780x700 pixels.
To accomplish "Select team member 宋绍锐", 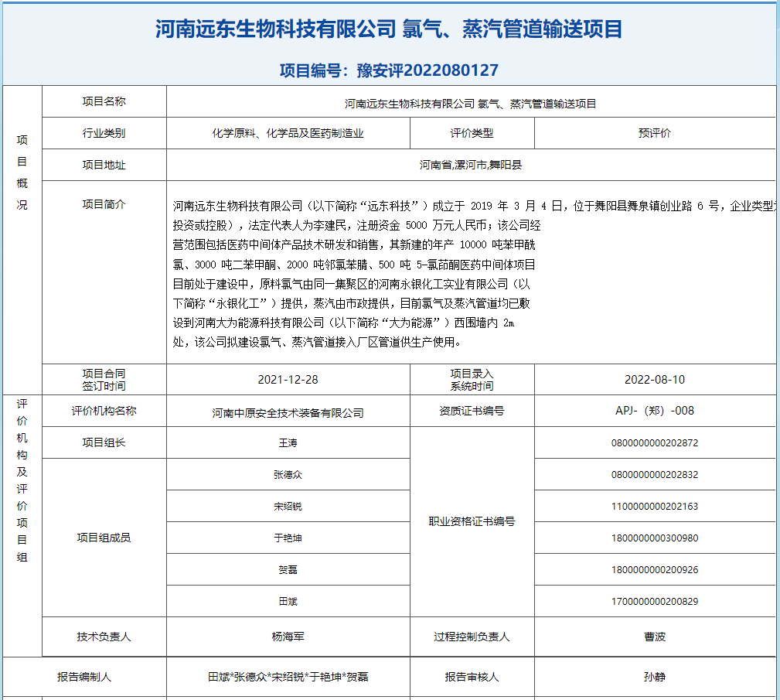I will (x=288, y=507).
